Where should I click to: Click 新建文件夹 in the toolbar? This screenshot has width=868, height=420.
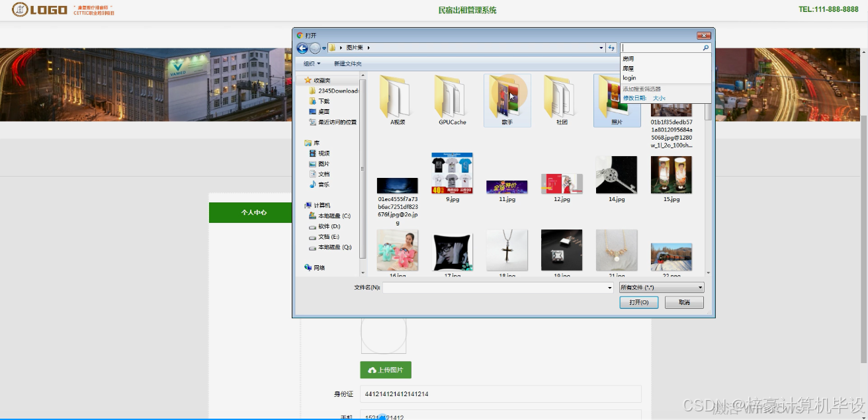click(347, 63)
